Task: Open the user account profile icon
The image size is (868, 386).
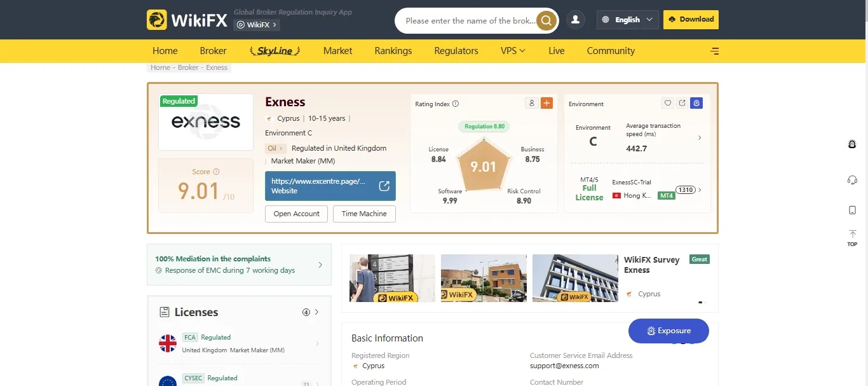Action: (575, 20)
